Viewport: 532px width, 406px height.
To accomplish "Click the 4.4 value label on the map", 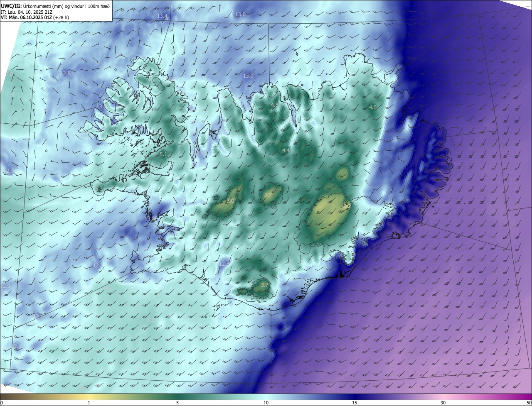I will 286,150.
